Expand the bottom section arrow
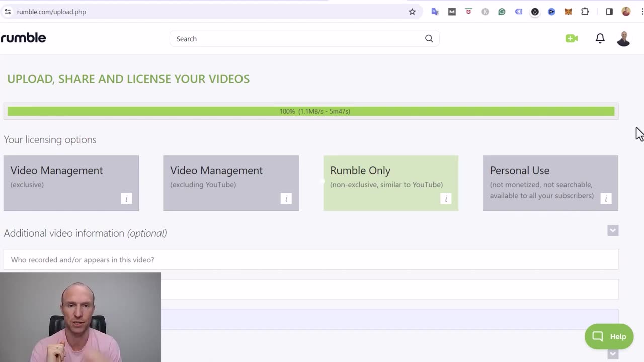The height and width of the screenshot is (362, 644). click(612, 354)
